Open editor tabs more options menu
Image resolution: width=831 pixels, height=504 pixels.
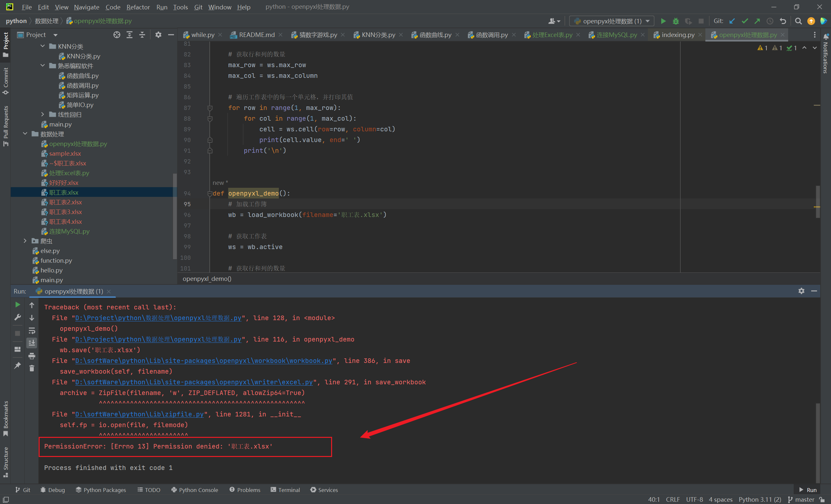[x=814, y=35]
